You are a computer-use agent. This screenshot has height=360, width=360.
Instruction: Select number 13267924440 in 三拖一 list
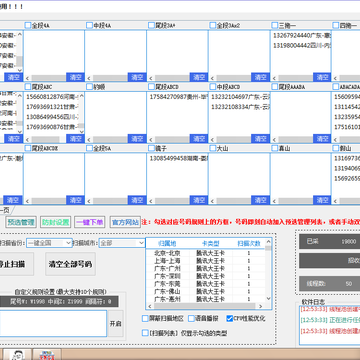click(x=301, y=35)
